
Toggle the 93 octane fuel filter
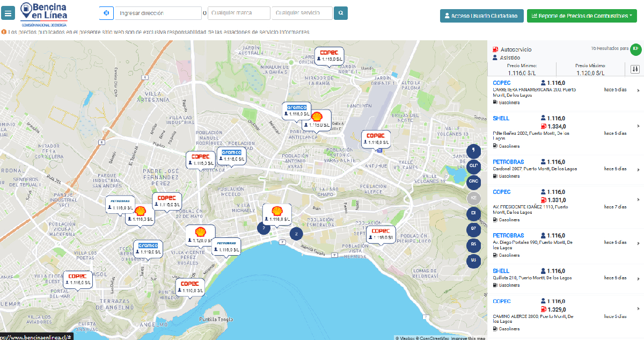473,261
